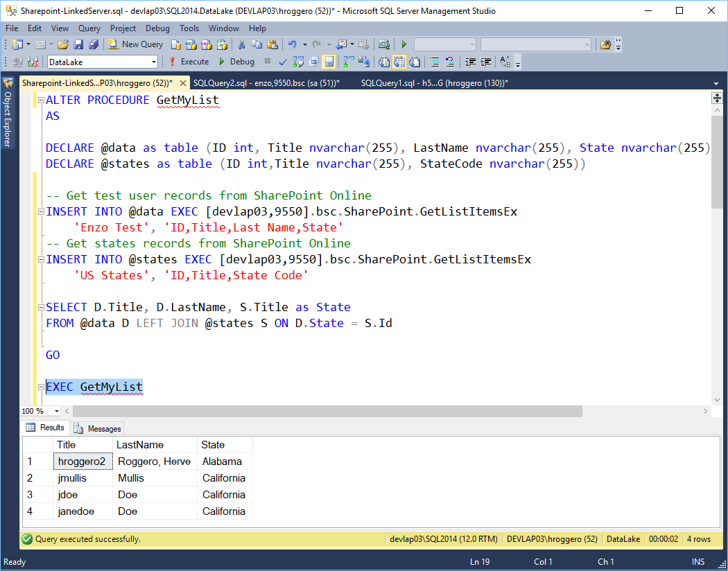
Task: Click the Undo arrow icon
Action: point(292,44)
